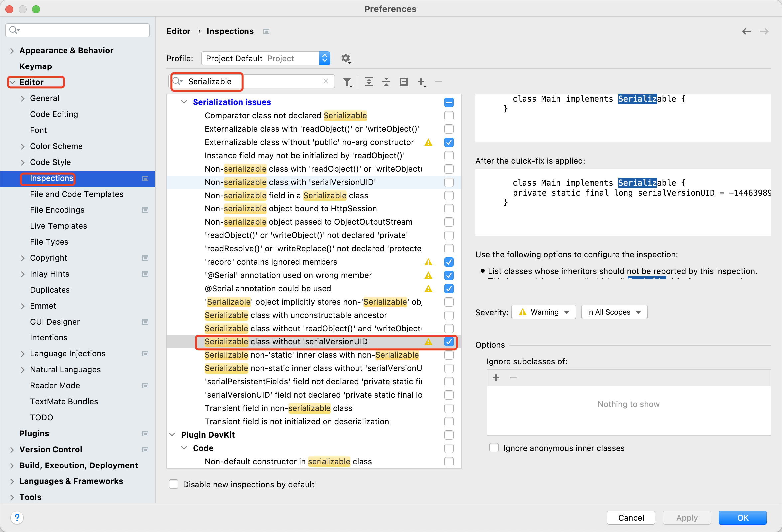The width and height of the screenshot is (782, 532).
Task: Open the Profile Project Default dropdown
Action: pyautogui.click(x=266, y=58)
